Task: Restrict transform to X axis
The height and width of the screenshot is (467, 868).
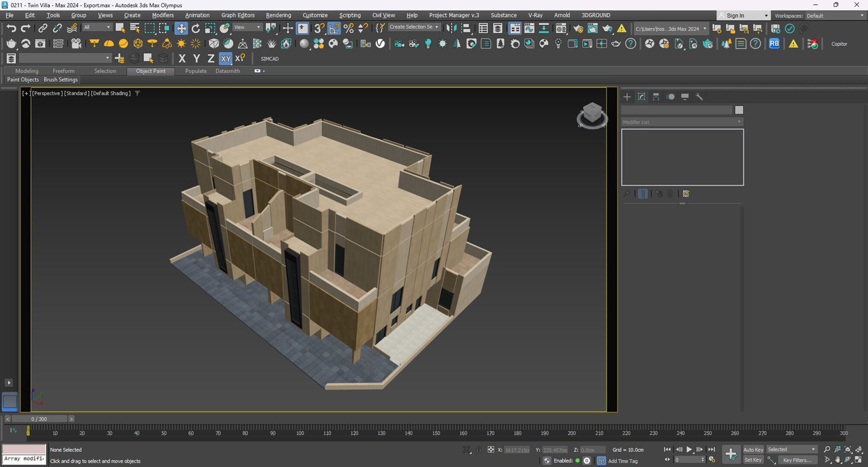Action: click(182, 58)
